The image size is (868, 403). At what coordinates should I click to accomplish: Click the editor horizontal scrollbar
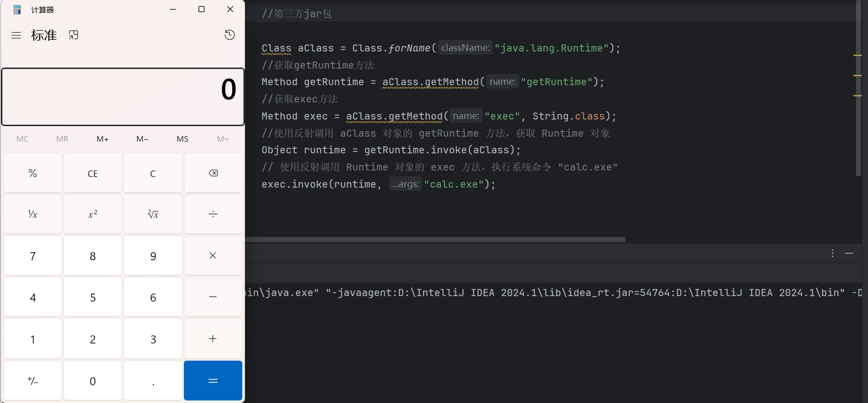435,240
